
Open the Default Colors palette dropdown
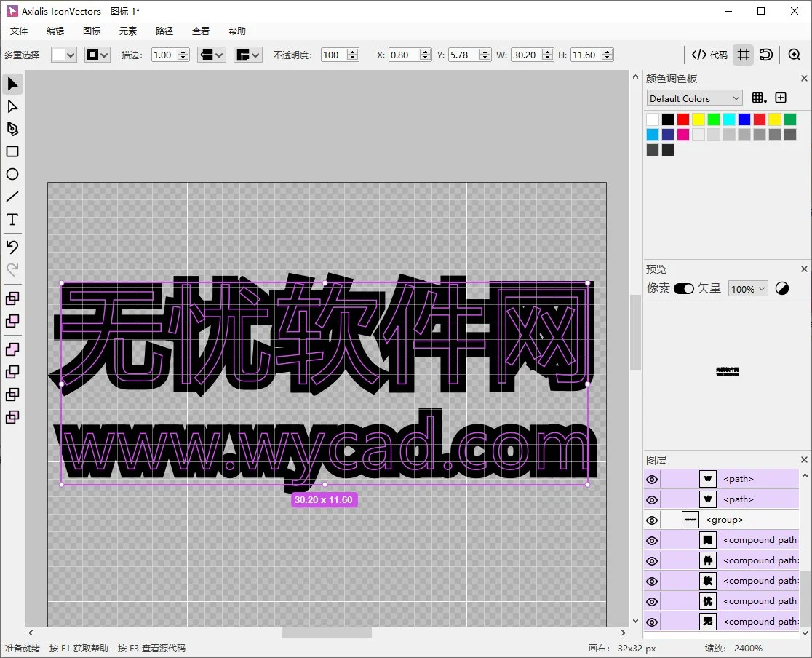[693, 98]
